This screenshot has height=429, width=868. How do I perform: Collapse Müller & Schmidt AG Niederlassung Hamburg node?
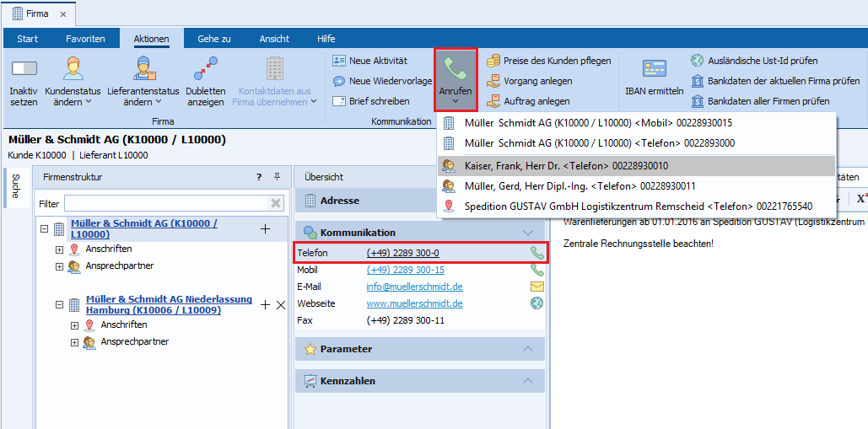pos(60,305)
